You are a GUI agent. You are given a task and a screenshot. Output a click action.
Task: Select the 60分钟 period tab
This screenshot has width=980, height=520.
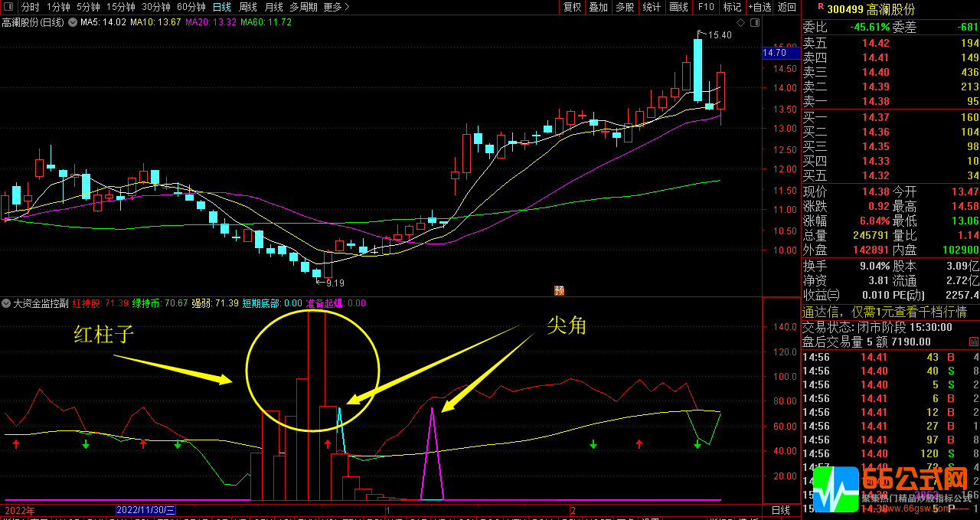[191, 8]
